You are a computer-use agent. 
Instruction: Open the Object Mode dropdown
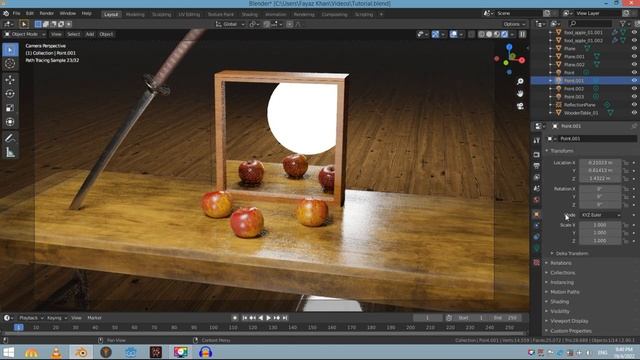tap(24, 34)
